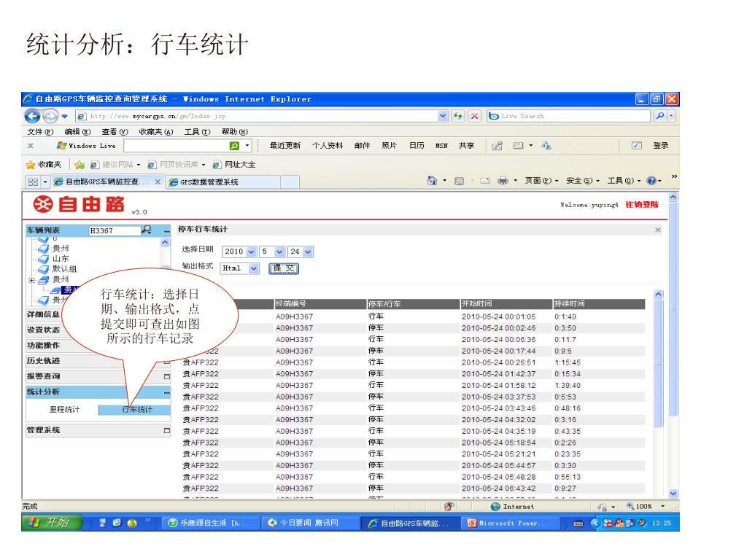Close the 停车行车统计 panel with X
The image size is (747, 560).
pyautogui.click(x=658, y=230)
